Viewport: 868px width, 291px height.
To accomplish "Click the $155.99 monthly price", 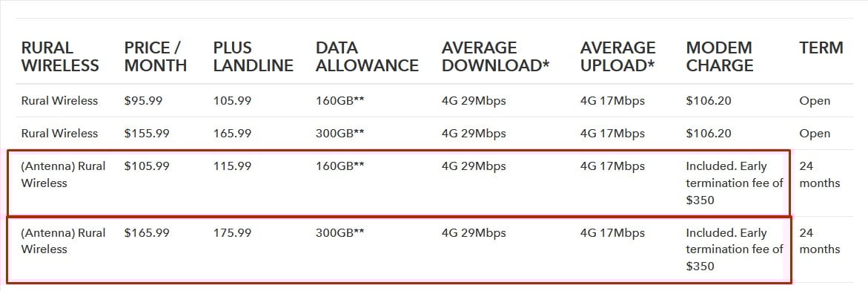I will point(147,134).
